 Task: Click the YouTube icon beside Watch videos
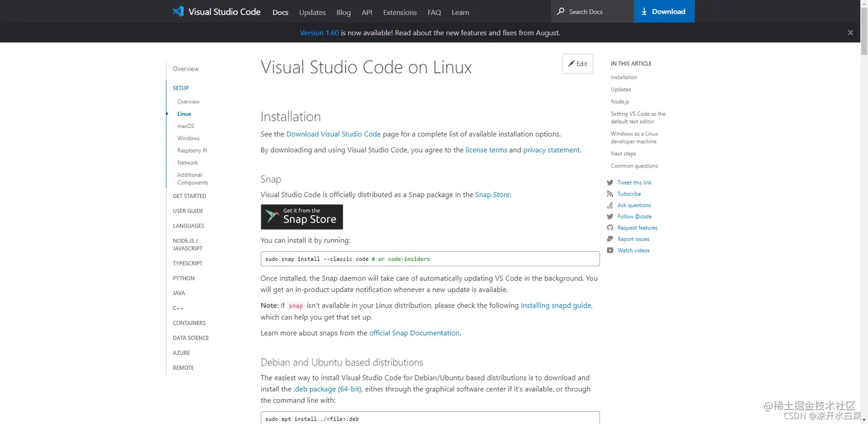point(610,250)
